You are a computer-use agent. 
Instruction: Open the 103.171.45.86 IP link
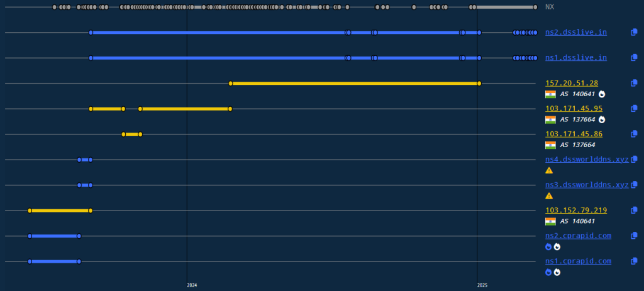574,134
